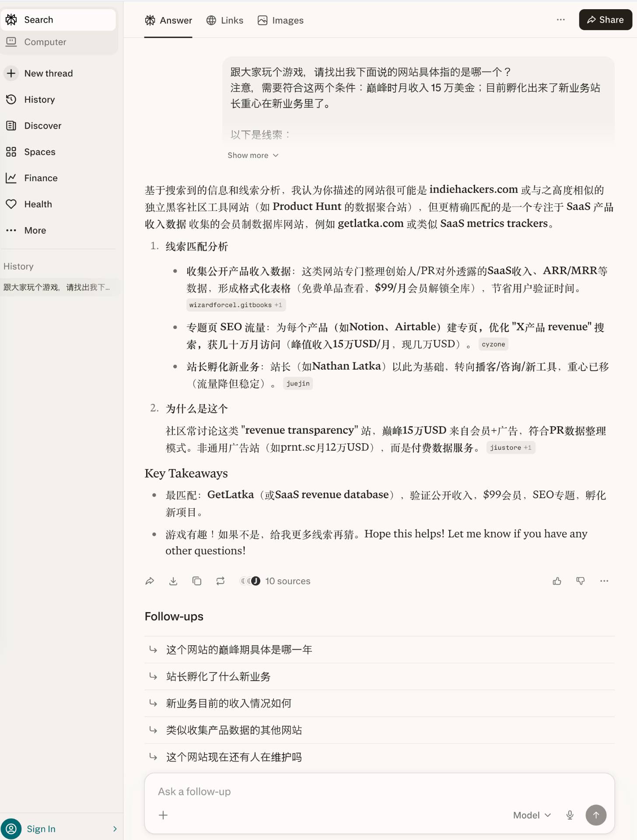Image resolution: width=637 pixels, height=840 pixels.
Task: Click the rewrite answer icon
Action: pos(220,581)
